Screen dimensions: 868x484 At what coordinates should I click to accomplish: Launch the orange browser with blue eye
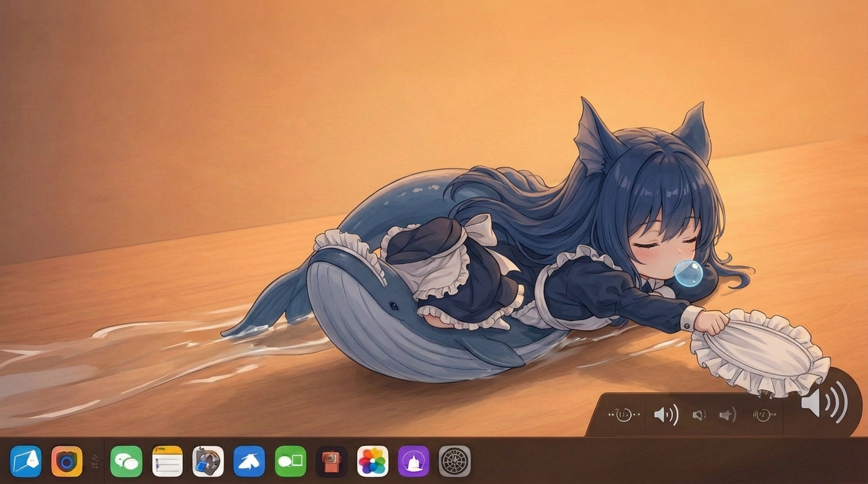tap(67, 461)
